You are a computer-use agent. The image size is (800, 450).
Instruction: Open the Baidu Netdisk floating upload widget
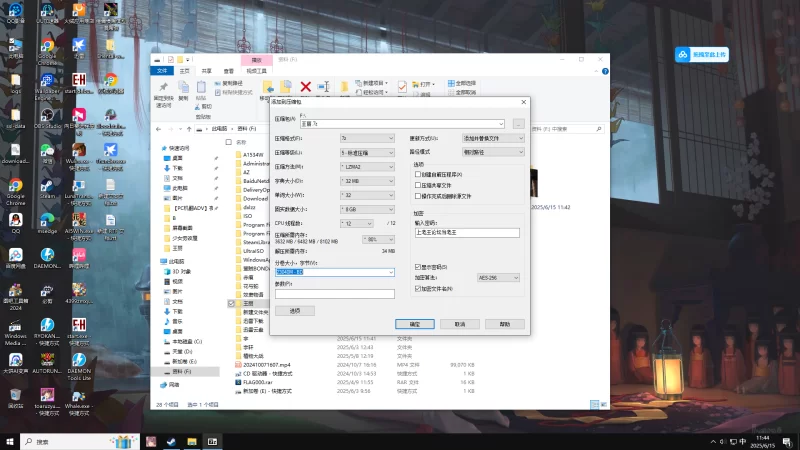[x=702, y=55]
